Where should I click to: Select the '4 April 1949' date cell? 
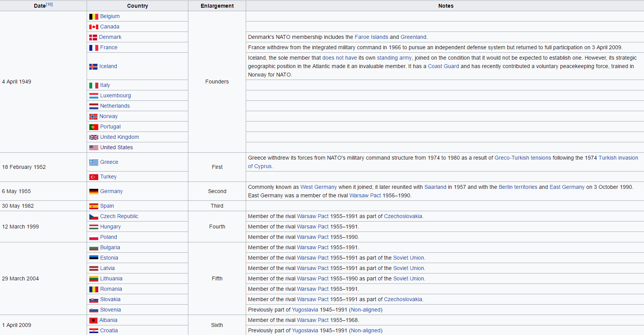(x=44, y=82)
